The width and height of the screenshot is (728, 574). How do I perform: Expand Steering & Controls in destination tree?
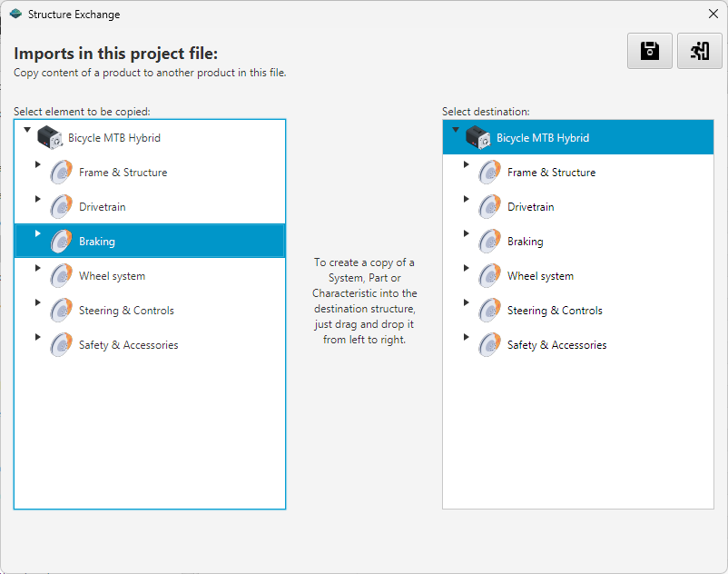tap(467, 302)
